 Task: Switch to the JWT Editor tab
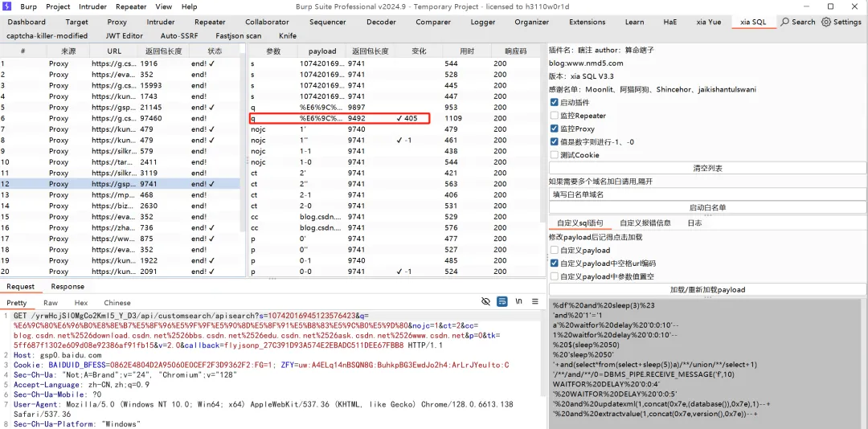124,35
